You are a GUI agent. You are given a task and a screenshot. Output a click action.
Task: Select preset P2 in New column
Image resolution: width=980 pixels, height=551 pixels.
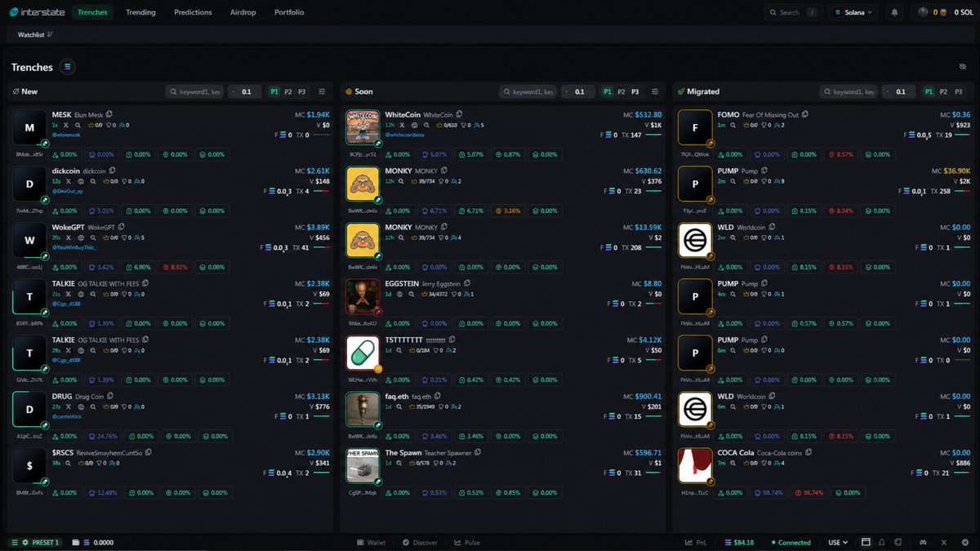tap(288, 91)
